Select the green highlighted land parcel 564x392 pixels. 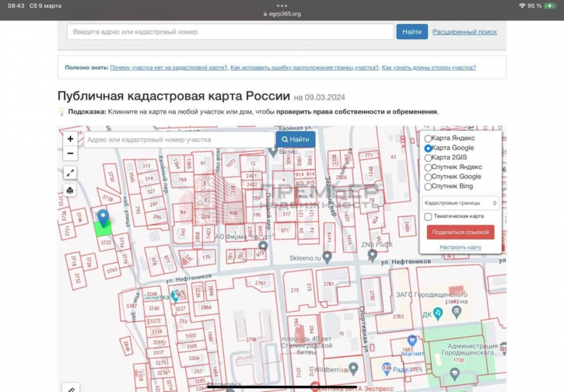click(103, 228)
